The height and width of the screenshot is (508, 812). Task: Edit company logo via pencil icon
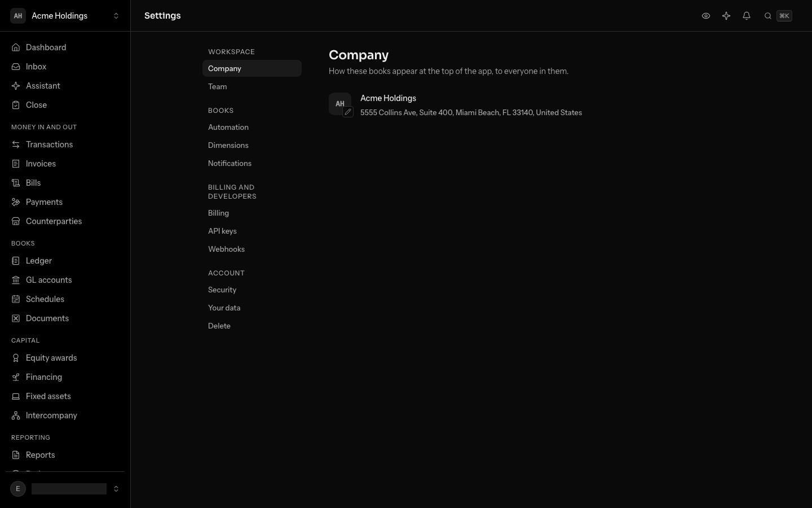pos(348,112)
